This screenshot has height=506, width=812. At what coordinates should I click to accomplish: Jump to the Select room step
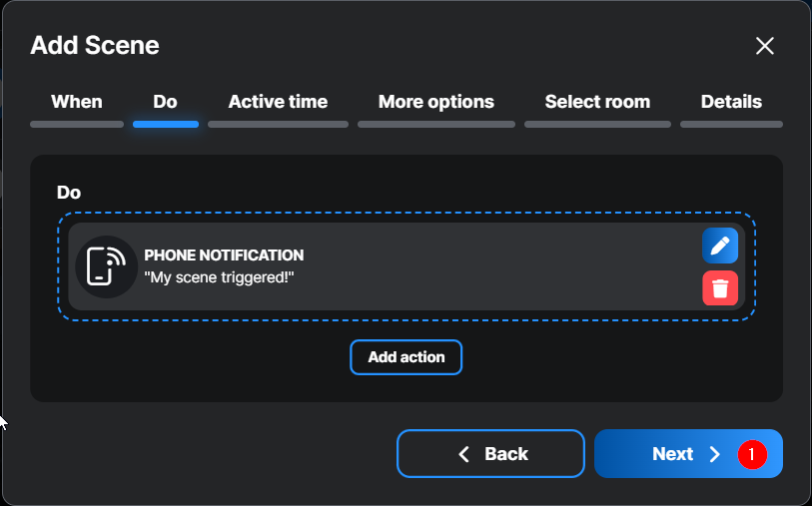[x=597, y=102]
